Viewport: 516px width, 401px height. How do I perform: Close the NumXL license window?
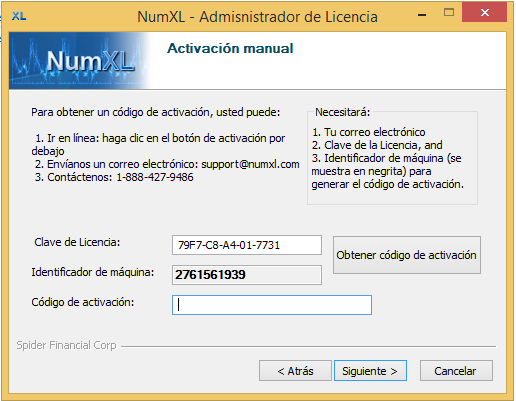pyautogui.click(x=485, y=13)
